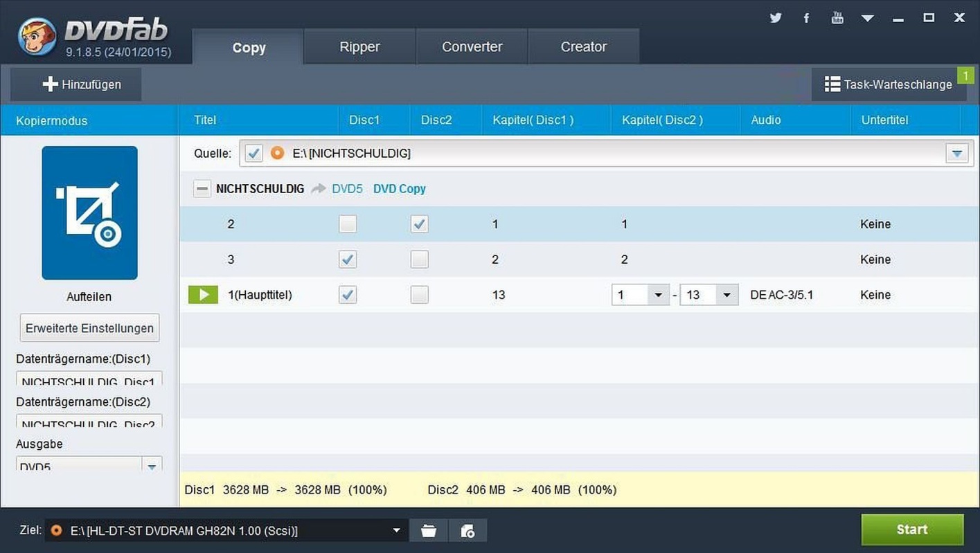980x553 pixels.
Task: Click the Kapitel( Disc2 ) column header
Action: [x=662, y=120]
